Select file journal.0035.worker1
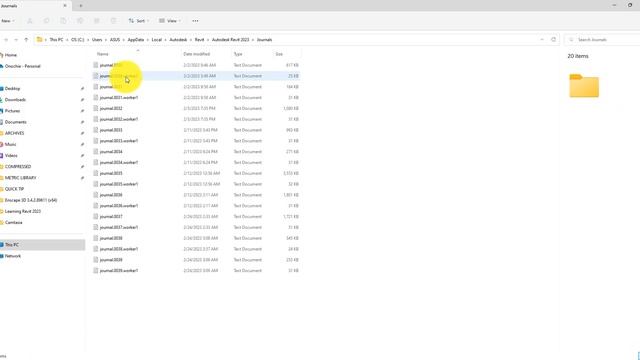640x360 pixels. pyautogui.click(x=119, y=184)
